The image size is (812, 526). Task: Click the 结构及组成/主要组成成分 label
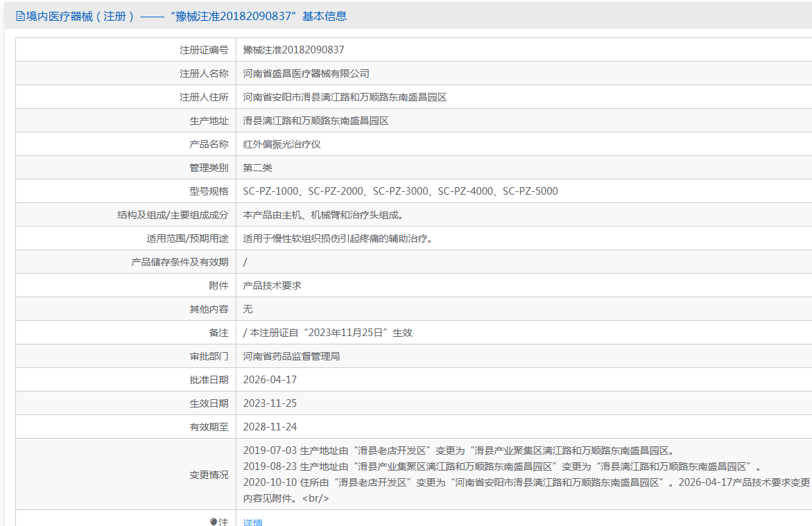tap(173, 215)
